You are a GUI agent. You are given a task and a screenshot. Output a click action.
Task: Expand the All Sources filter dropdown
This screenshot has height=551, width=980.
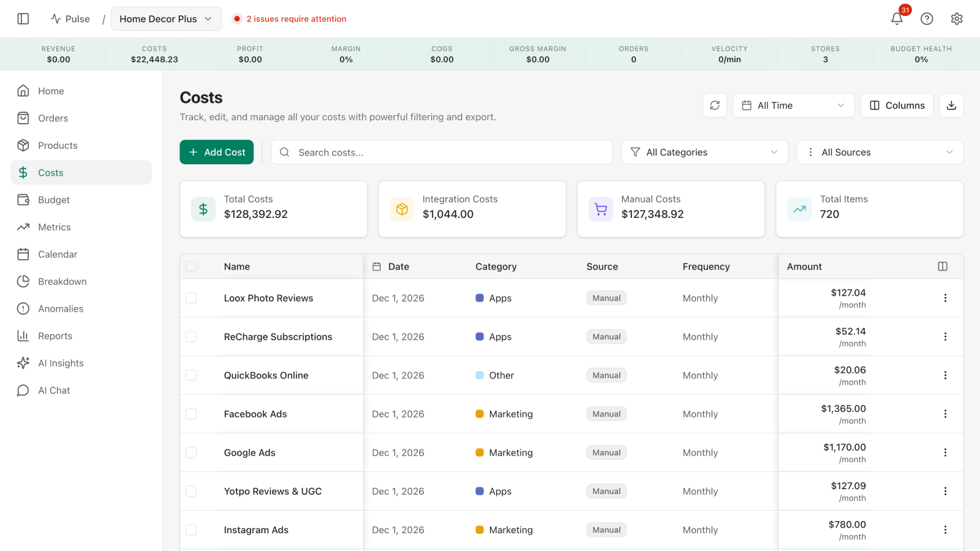[879, 152]
